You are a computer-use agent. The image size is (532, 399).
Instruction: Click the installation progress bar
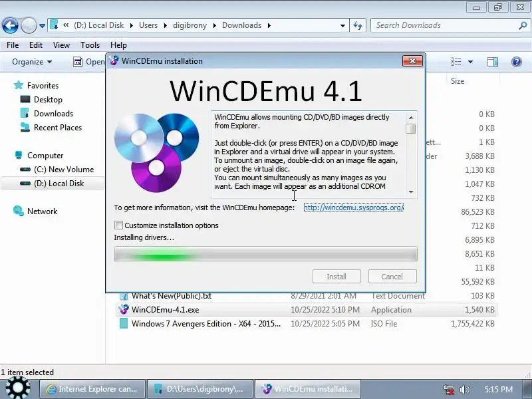pyautogui.click(x=265, y=254)
